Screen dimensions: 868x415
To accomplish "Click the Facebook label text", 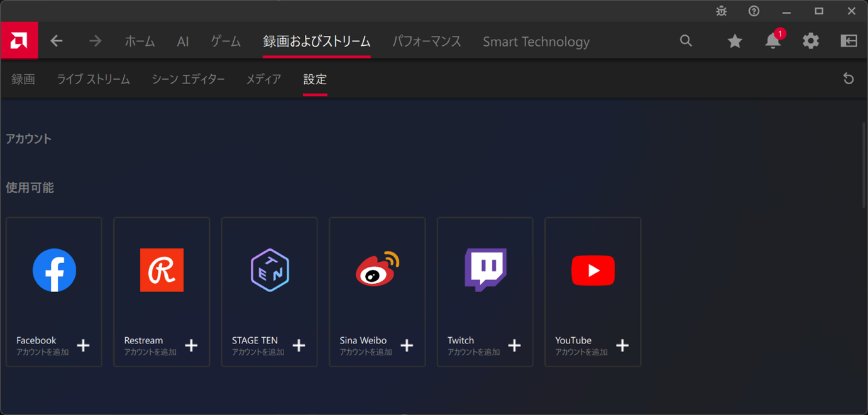I will coord(36,340).
